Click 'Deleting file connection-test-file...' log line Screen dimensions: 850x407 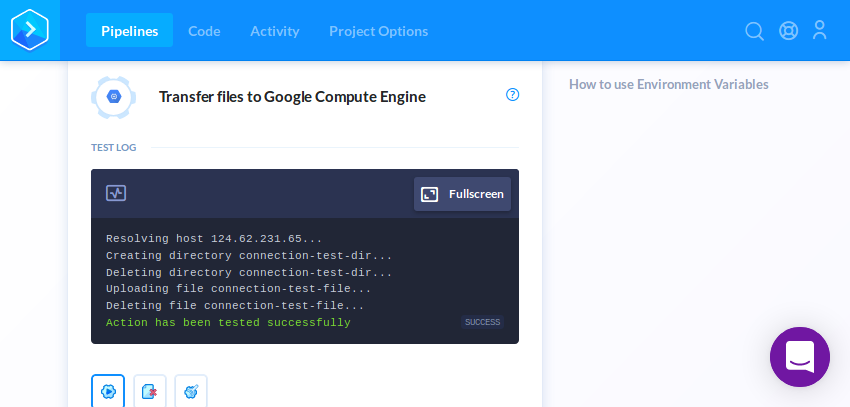[235, 306]
